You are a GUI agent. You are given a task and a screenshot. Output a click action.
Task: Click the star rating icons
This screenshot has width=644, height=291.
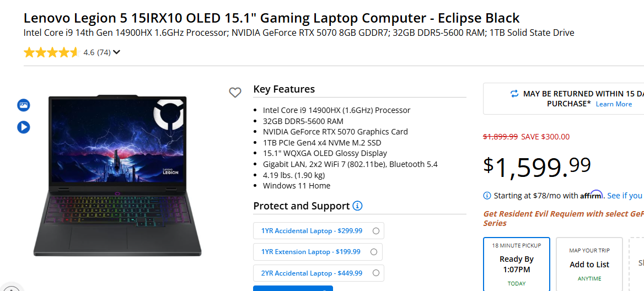pyautogui.click(x=51, y=53)
